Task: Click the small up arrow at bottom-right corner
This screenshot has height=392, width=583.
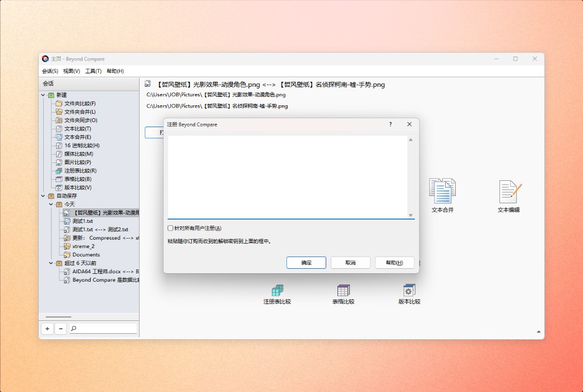Action: [538, 332]
